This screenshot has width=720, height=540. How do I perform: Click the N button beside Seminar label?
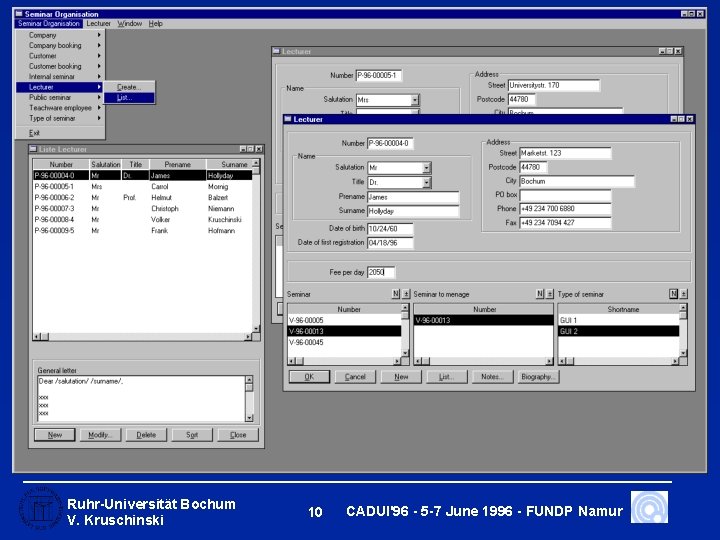point(395,294)
